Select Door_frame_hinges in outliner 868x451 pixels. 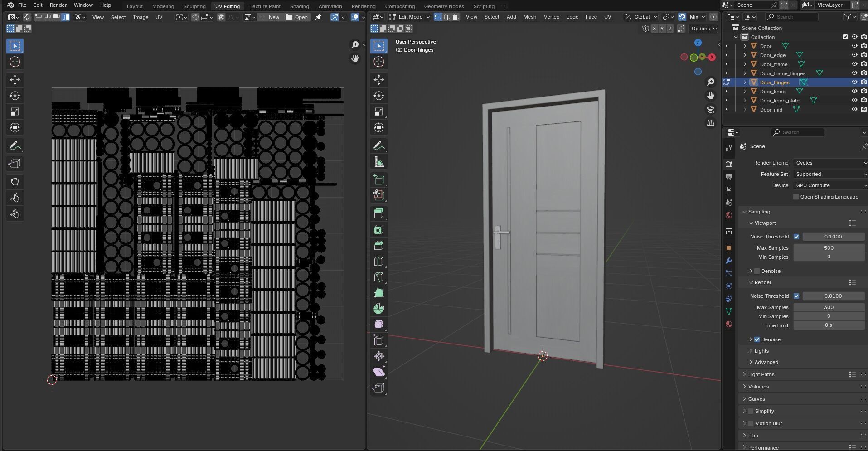[782, 73]
